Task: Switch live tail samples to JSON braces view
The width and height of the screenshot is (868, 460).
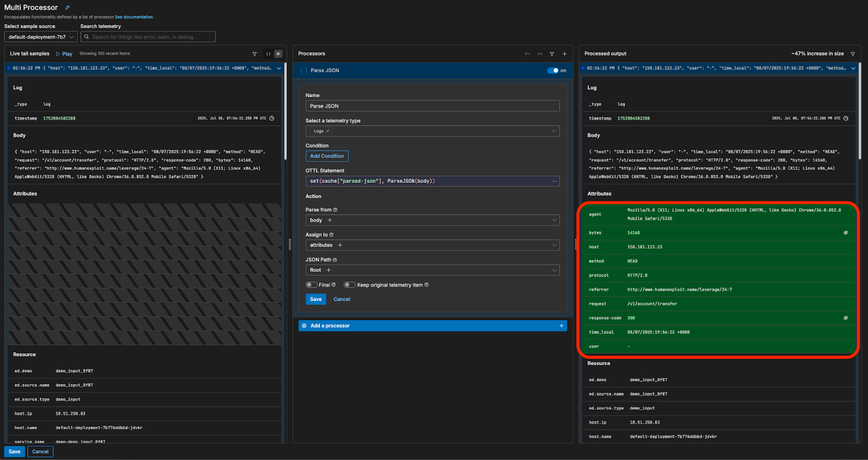Action: (x=268, y=54)
